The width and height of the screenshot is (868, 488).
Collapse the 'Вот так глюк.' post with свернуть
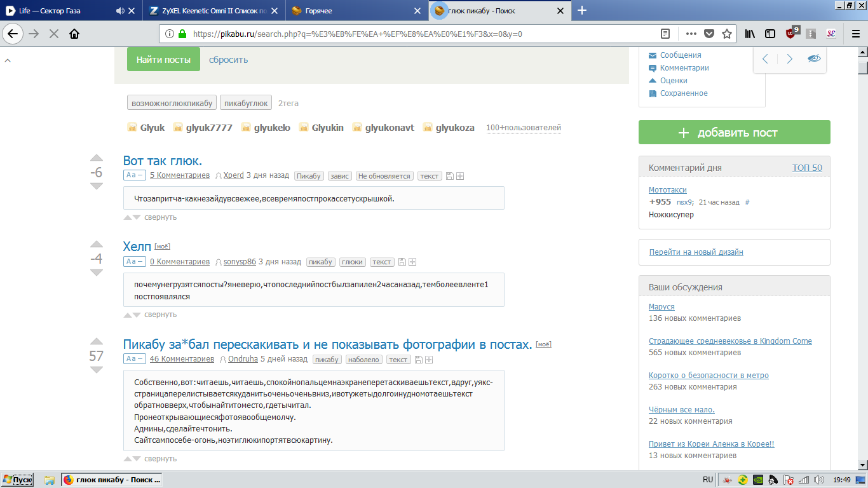(x=160, y=217)
